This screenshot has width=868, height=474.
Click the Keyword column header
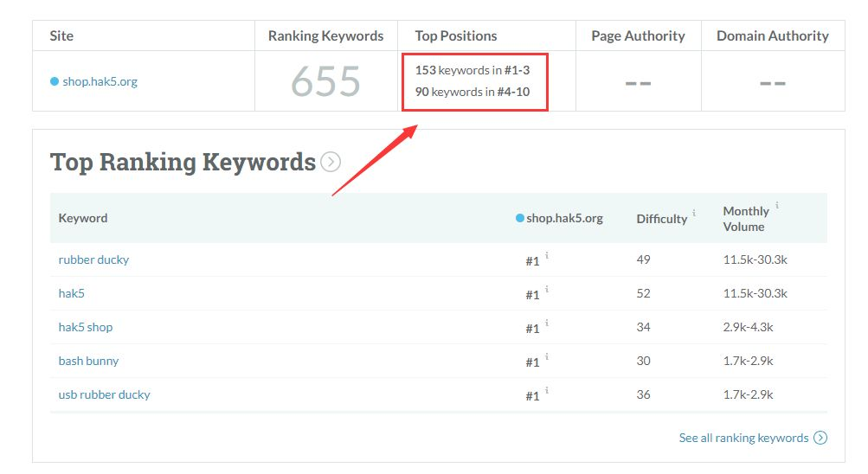pos(83,218)
